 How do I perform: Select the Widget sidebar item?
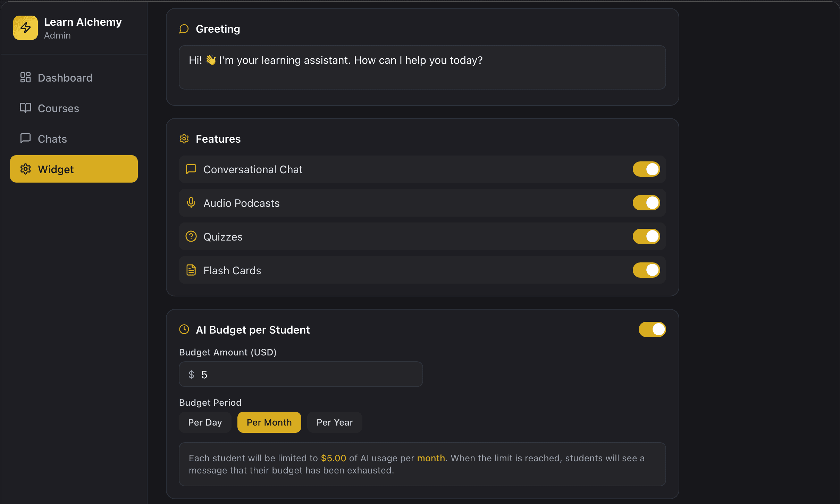[x=74, y=169]
